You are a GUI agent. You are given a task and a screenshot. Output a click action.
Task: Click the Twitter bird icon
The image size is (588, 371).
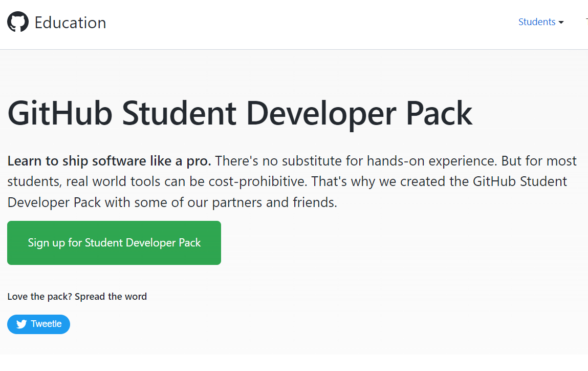coord(21,324)
